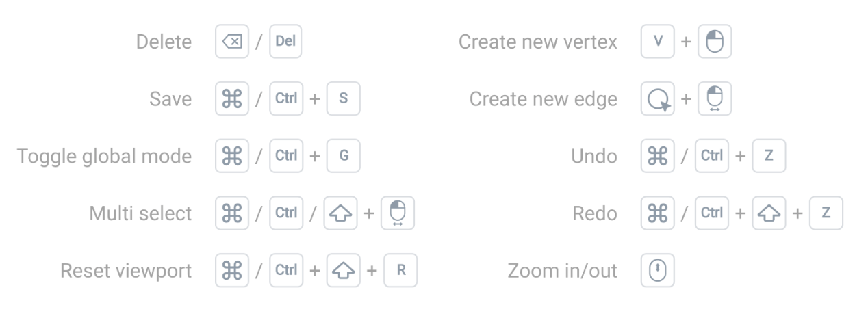Screen dimensions: 868x331
Task: Click the S key for Save
Action: (x=343, y=99)
